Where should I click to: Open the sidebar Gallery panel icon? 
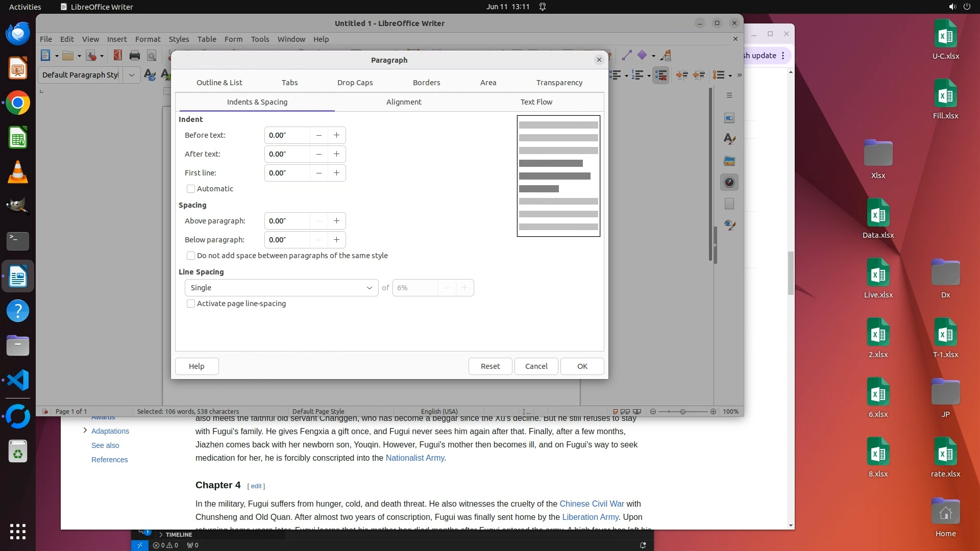tap(729, 161)
